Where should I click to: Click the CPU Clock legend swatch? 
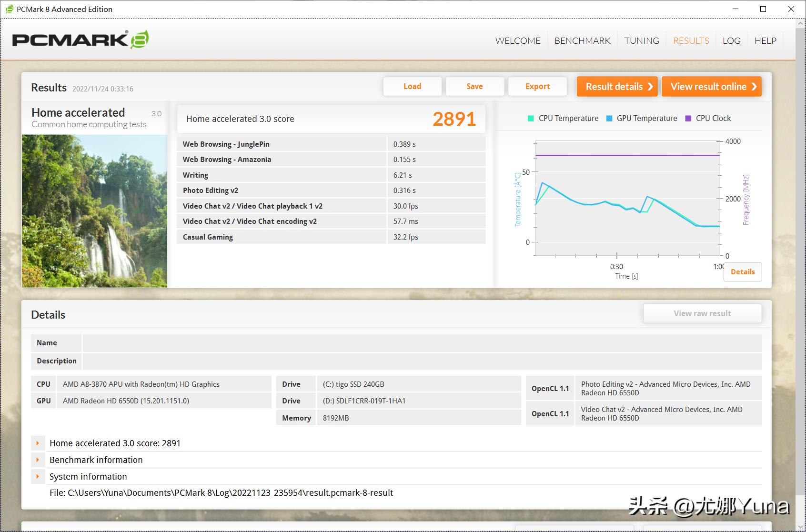(x=688, y=119)
